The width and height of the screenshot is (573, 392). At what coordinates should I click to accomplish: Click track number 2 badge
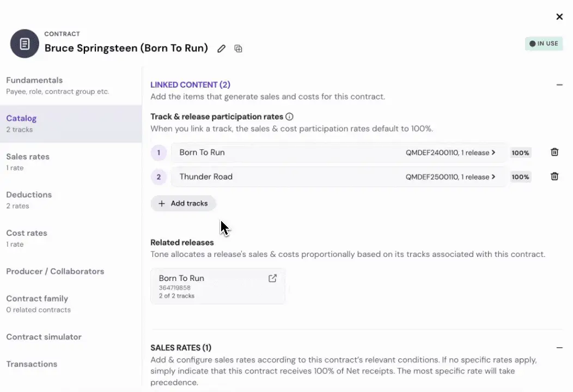[159, 177]
